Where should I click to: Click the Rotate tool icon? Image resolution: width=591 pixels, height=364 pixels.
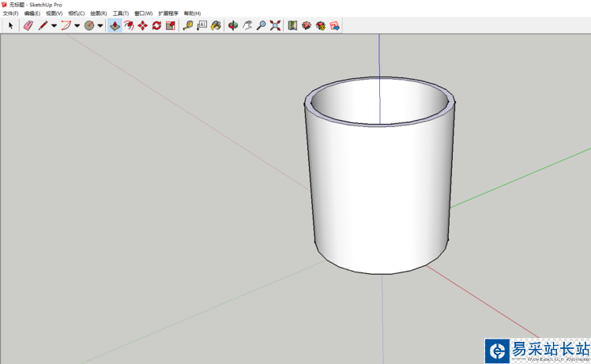pyautogui.click(x=156, y=25)
